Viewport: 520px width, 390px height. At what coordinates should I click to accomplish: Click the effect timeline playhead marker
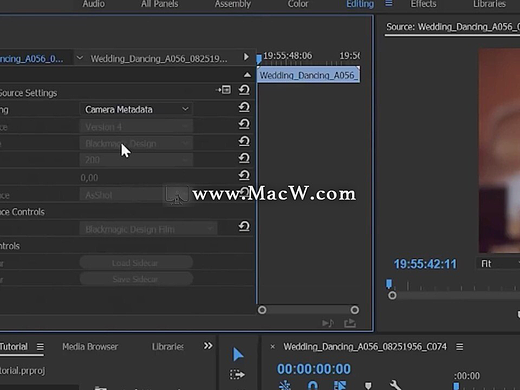259,59
